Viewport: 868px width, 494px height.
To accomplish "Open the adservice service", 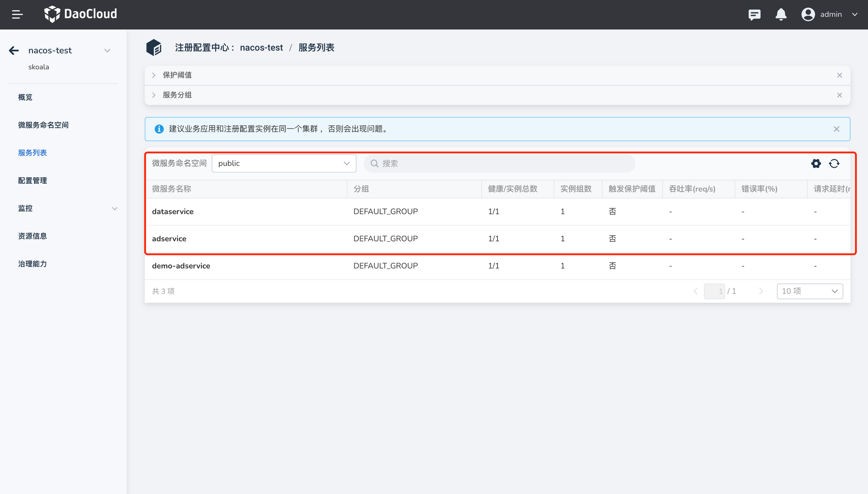I will 169,239.
